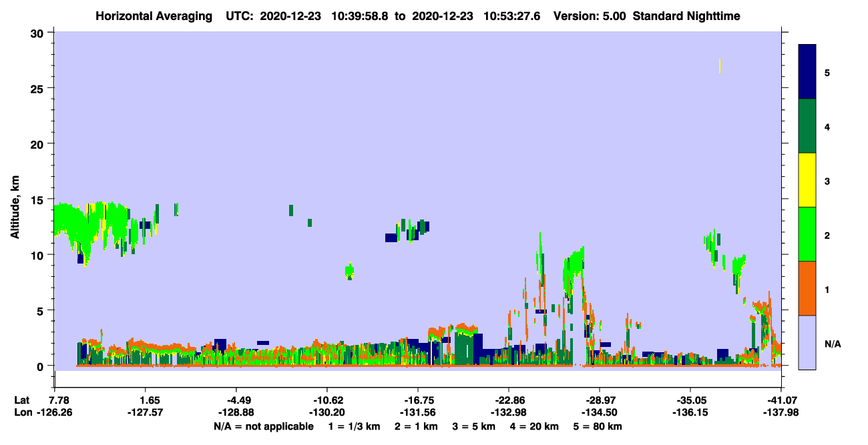Image resolution: width=868 pixels, height=445 pixels.
Task: Click the 'N/A = not applicable' legend text
Action: click(263, 426)
